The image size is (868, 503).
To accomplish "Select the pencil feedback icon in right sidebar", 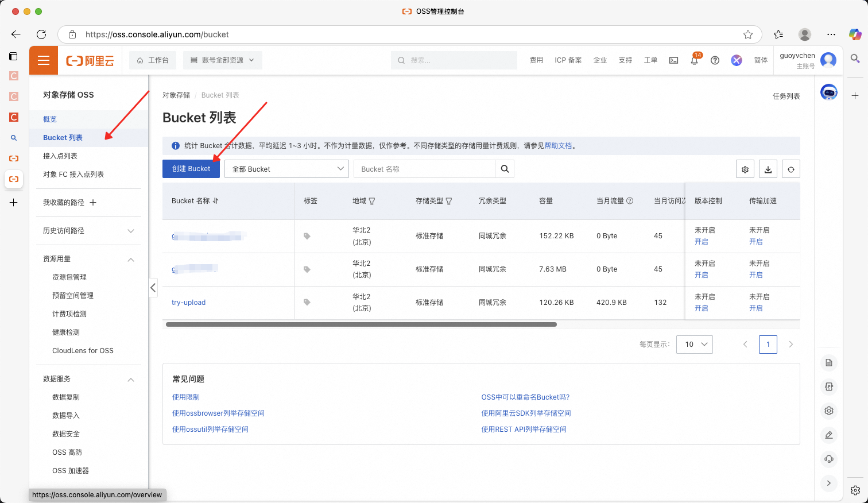I will click(x=828, y=435).
